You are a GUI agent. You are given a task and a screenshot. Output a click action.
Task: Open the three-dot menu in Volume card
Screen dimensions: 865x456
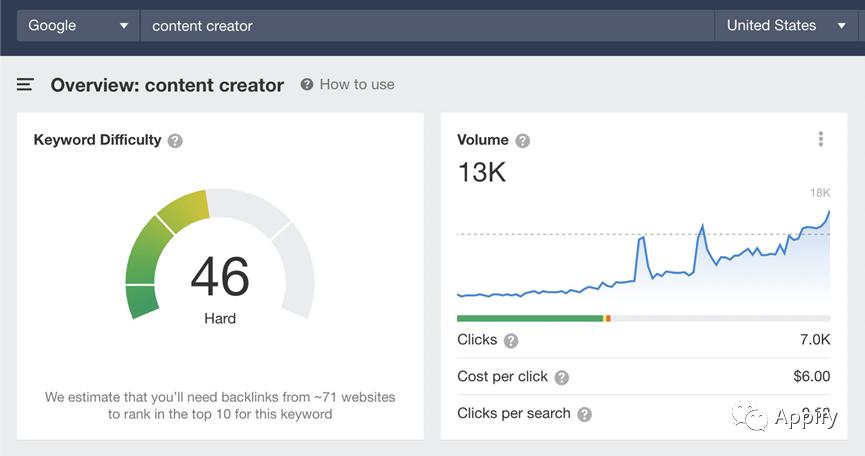[x=820, y=140]
